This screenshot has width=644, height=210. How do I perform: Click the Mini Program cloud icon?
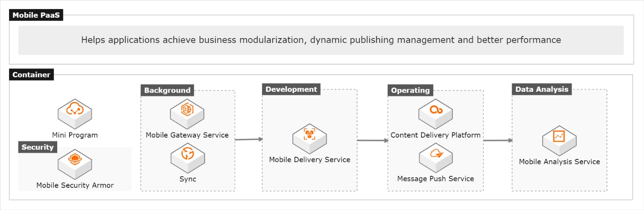[75, 113]
